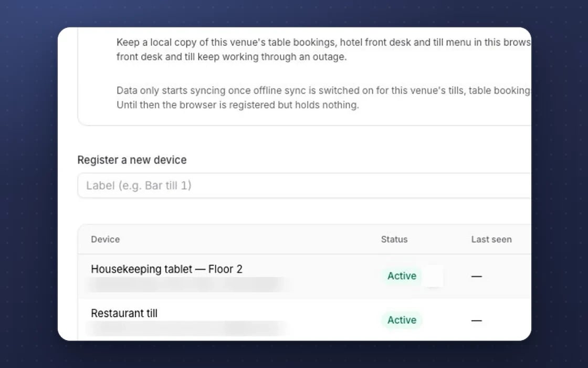Click the last seen dash for Housekeeping tablet
Image resolution: width=588 pixels, height=368 pixels.
coord(477,277)
